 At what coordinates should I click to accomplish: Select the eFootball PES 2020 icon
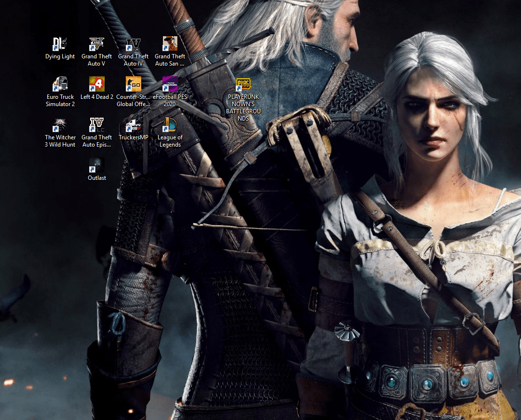pyautogui.click(x=170, y=84)
